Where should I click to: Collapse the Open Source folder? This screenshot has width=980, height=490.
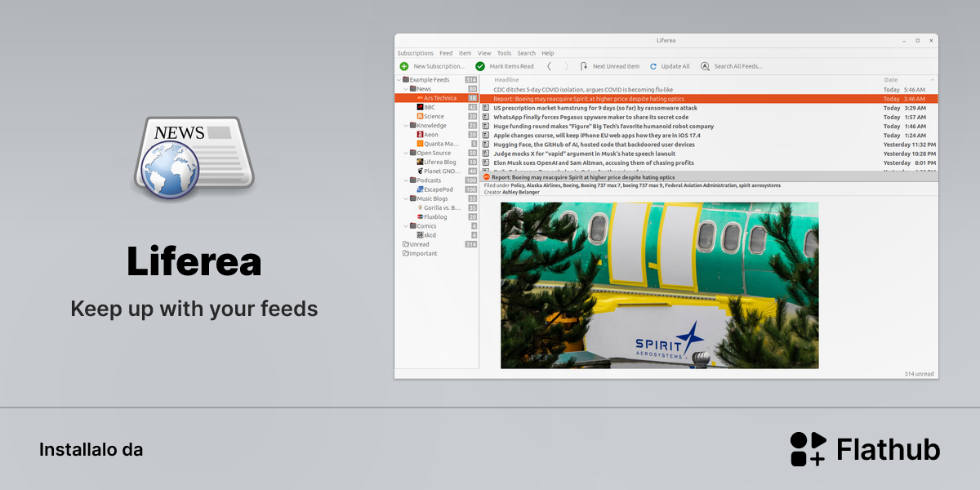[407, 153]
